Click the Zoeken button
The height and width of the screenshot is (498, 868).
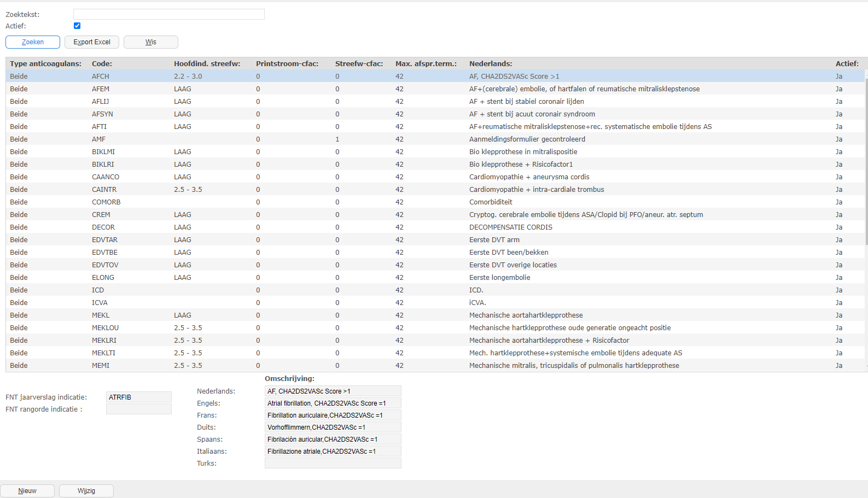pos(33,42)
